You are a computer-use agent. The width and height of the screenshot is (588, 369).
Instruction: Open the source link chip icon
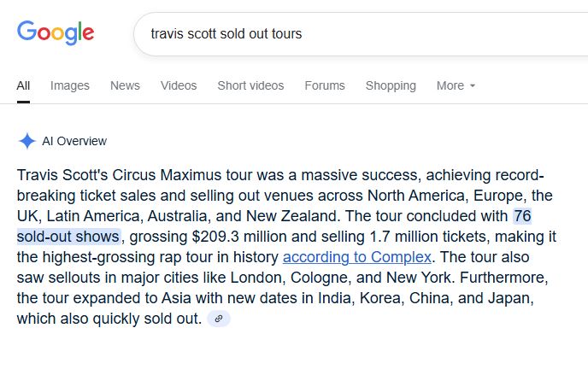(x=219, y=319)
